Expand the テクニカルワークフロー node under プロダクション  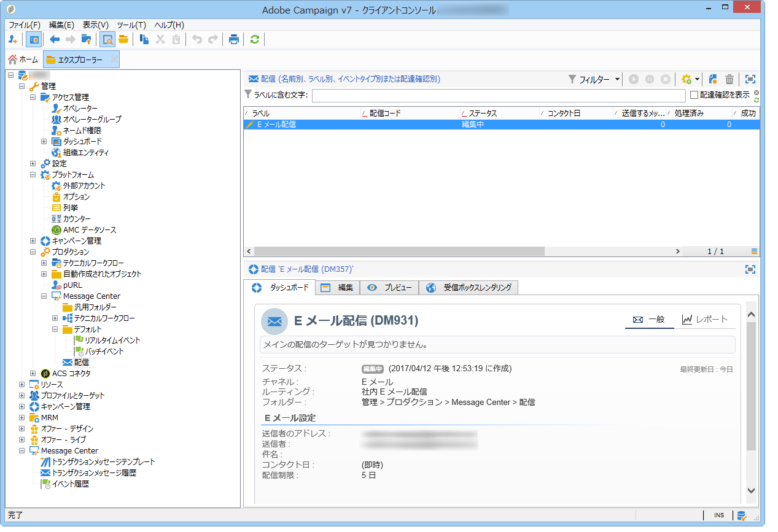[x=44, y=263]
